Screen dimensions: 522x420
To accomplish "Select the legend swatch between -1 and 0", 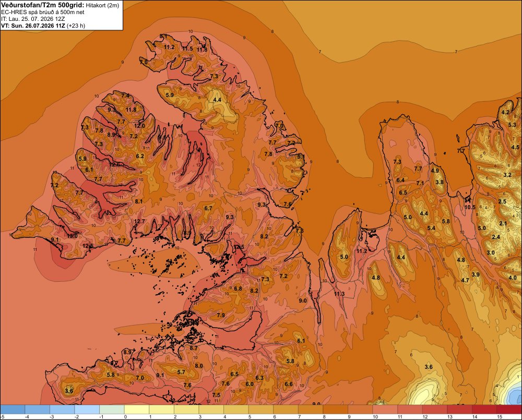I will pyautogui.click(x=112, y=409).
